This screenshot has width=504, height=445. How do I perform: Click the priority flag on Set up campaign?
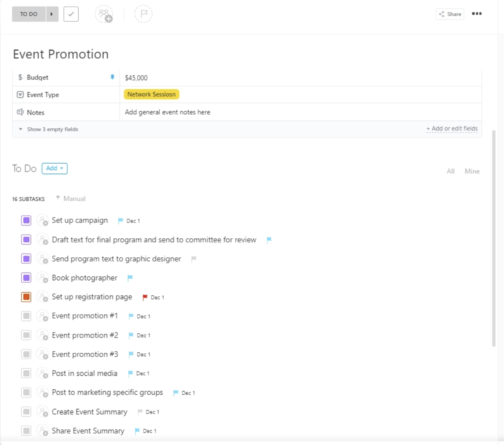pyautogui.click(x=121, y=220)
